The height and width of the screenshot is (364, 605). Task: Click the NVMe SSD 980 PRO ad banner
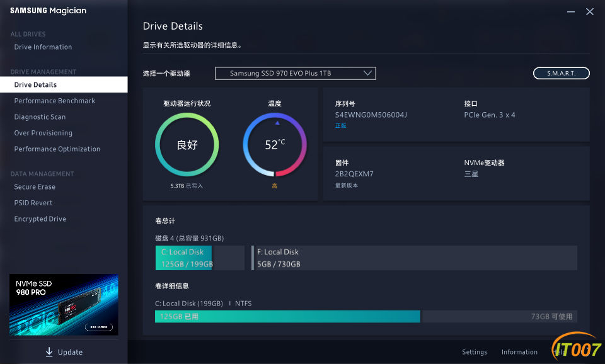pos(64,305)
